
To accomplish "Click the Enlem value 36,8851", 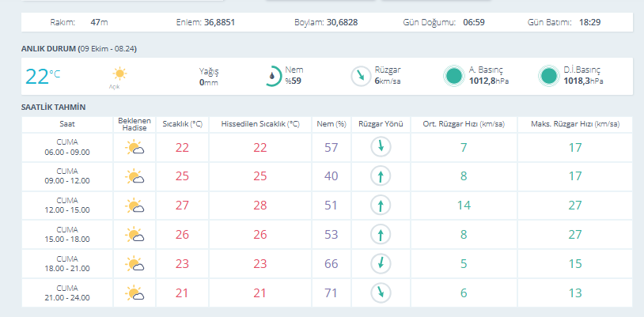I will click(x=219, y=22).
